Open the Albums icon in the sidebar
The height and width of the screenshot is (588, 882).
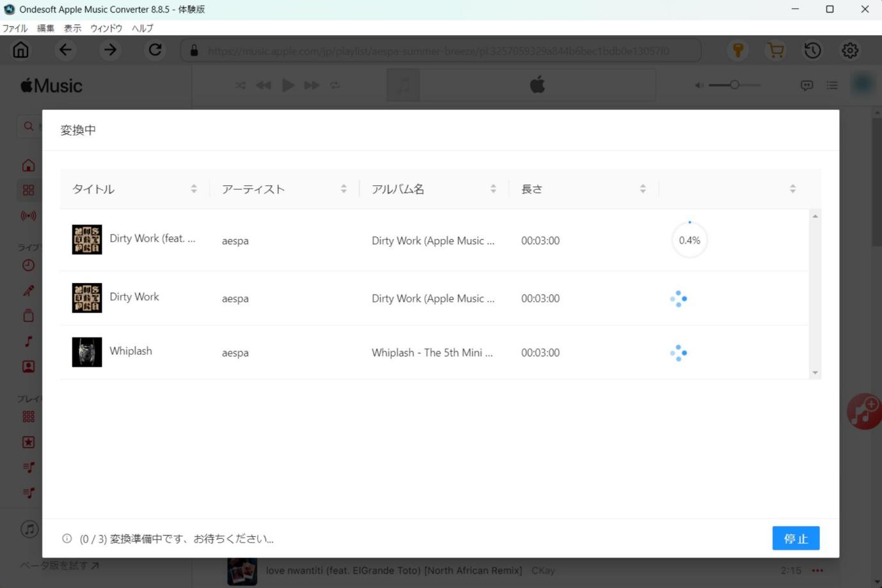pos(28,316)
